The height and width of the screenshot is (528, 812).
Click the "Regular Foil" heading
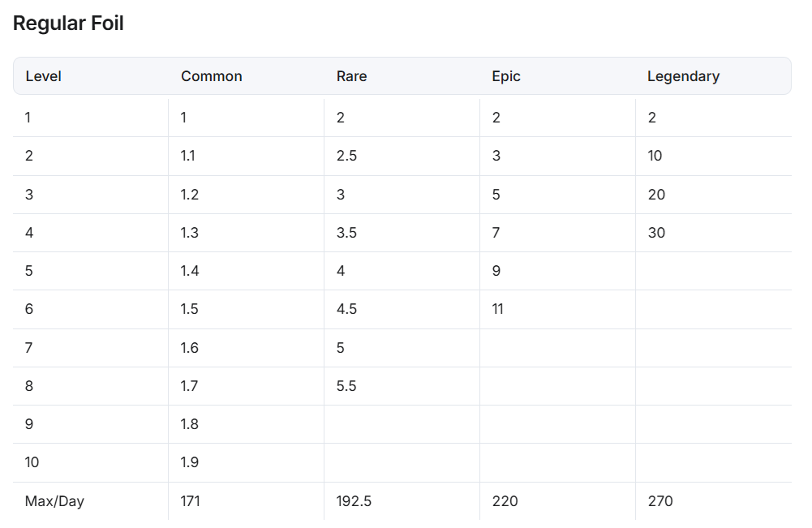pos(68,24)
